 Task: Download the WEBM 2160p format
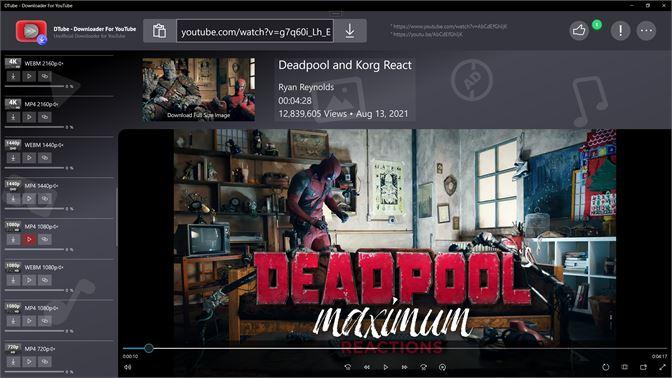[x=13, y=76]
